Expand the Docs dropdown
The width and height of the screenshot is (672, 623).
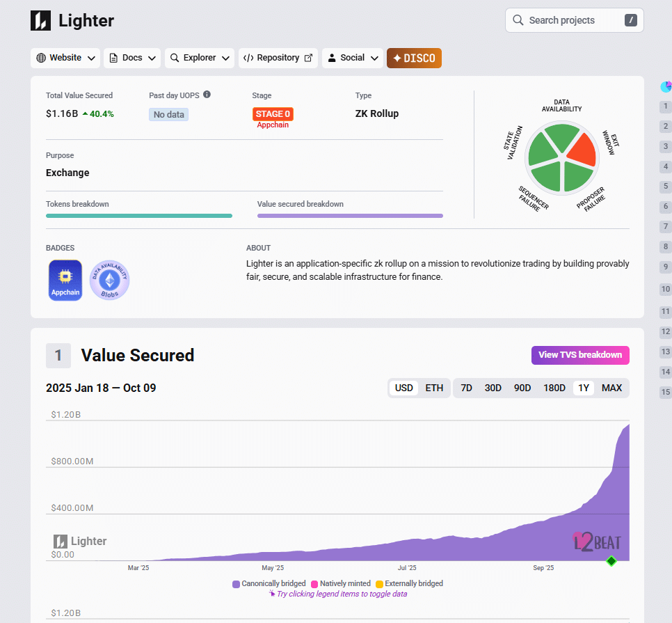[x=132, y=58]
